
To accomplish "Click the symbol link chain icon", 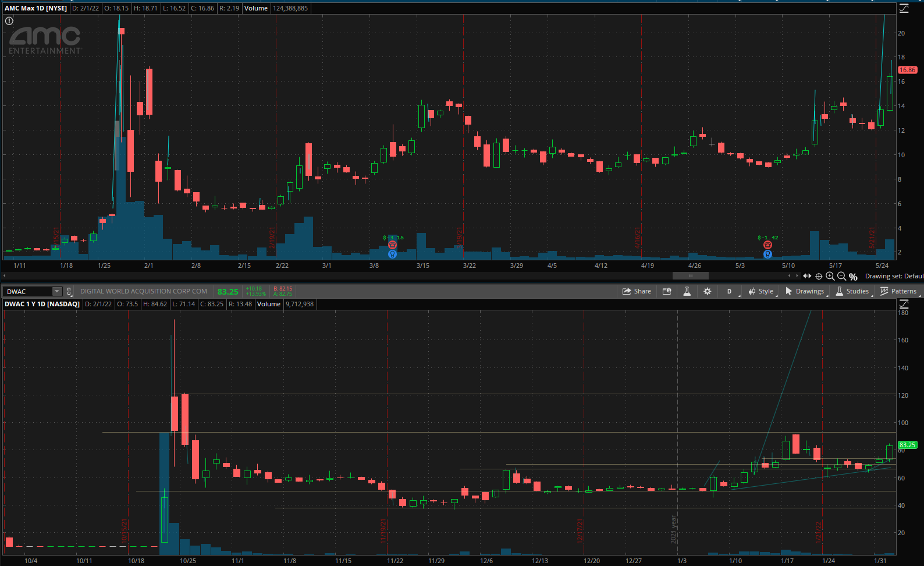I will click(x=69, y=291).
